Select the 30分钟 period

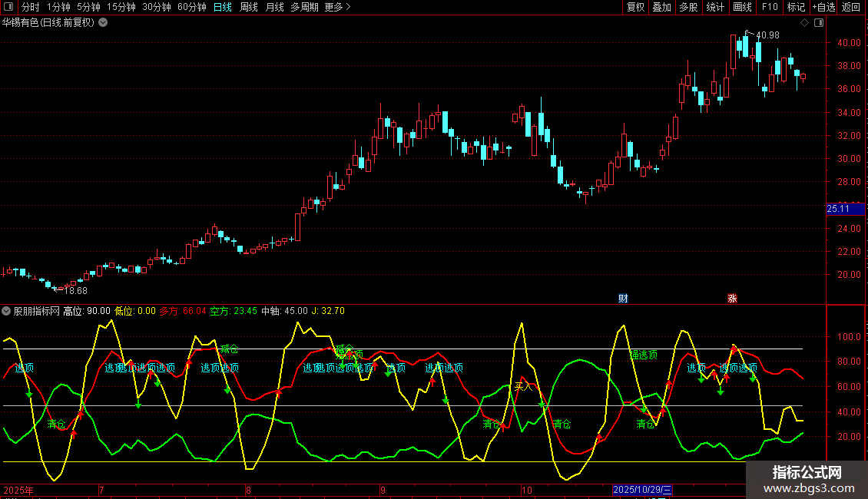pyautogui.click(x=157, y=7)
